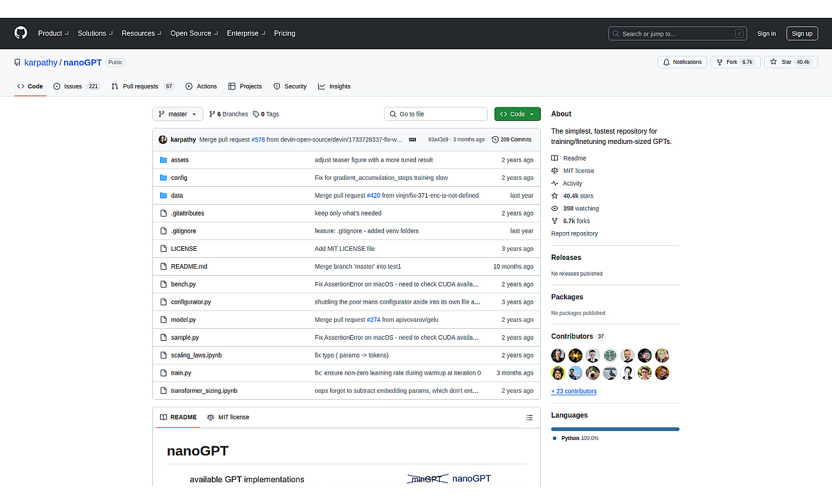
Task: Click the data folder icon
Action: pos(163,196)
